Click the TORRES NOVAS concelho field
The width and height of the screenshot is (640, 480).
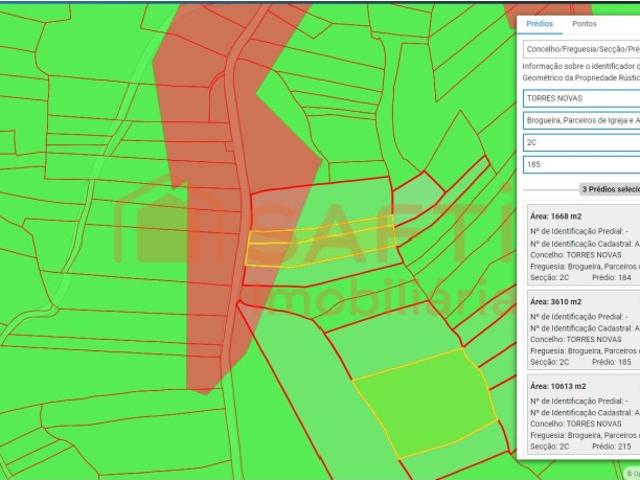coord(580,98)
